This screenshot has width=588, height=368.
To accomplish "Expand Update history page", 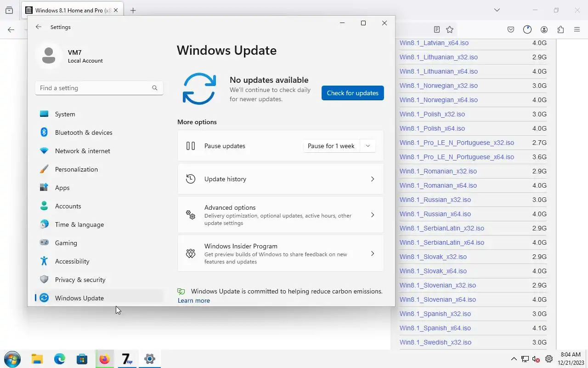I will [x=280, y=179].
